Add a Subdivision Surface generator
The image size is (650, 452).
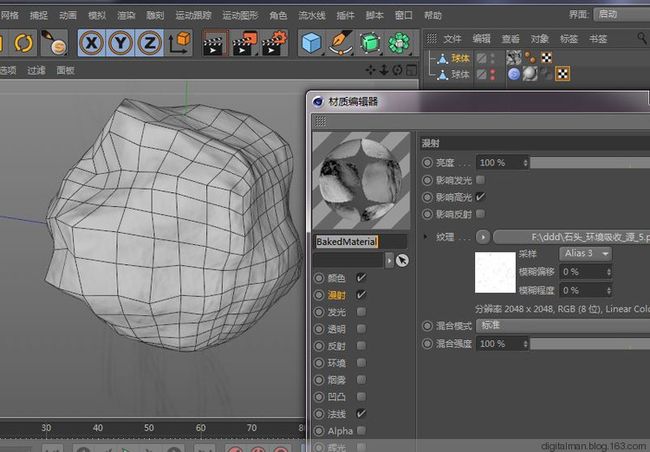370,43
